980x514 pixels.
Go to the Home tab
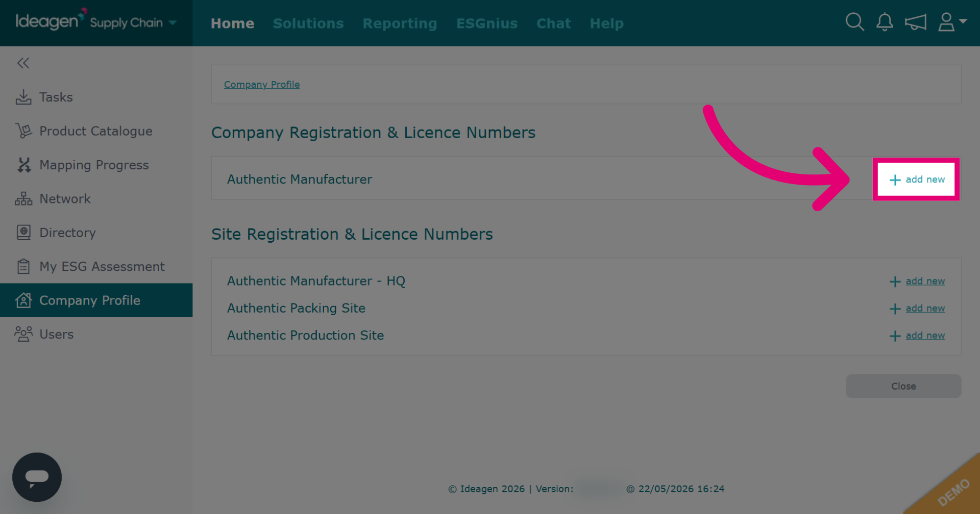(x=232, y=23)
